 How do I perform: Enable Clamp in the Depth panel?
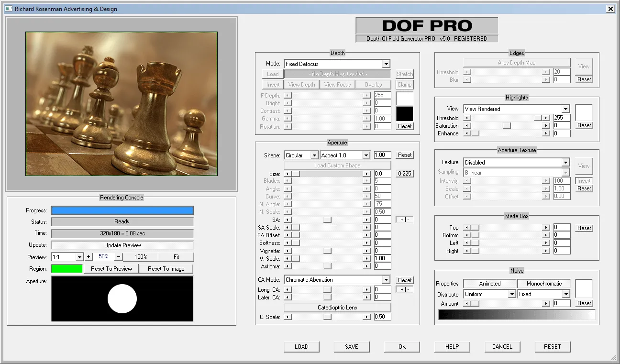tap(404, 84)
